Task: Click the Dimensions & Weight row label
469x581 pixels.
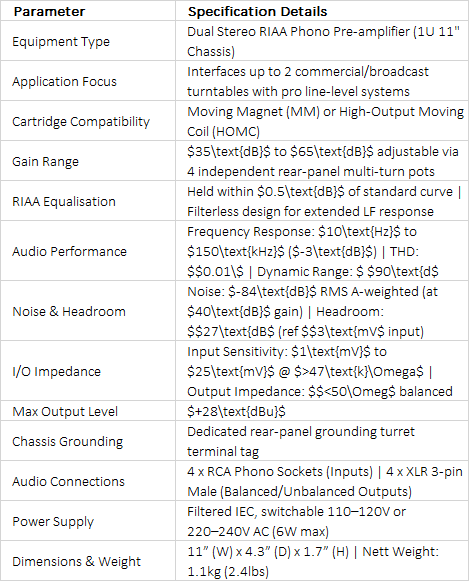Action: click(76, 562)
